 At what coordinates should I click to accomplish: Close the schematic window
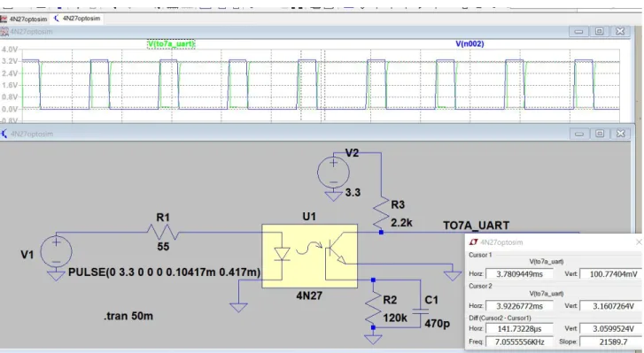621,134
